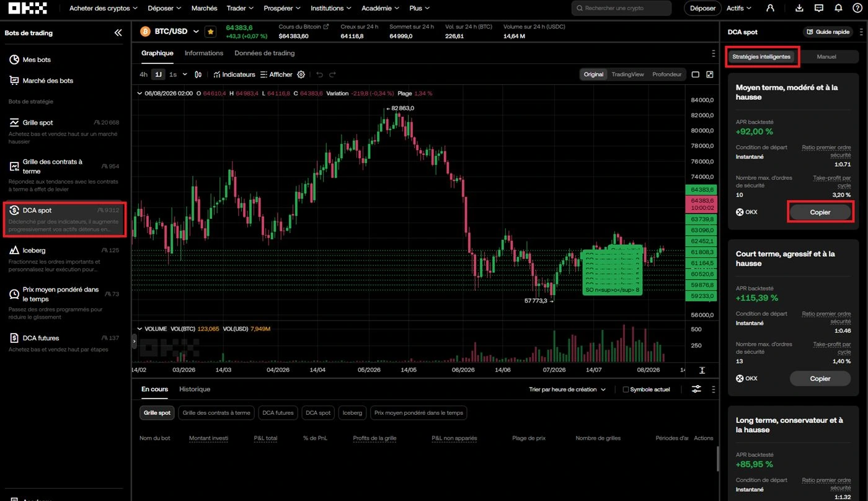This screenshot has height=501, width=868.
Task: Select Prix moyen pondéré dans le temps bot
Action: [x=64, y=303]
